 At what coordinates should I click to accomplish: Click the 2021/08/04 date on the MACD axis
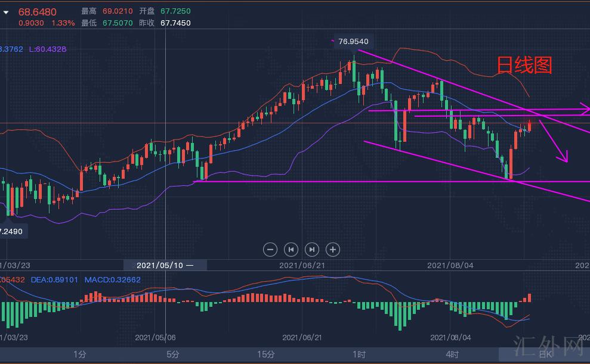point(451,337)
